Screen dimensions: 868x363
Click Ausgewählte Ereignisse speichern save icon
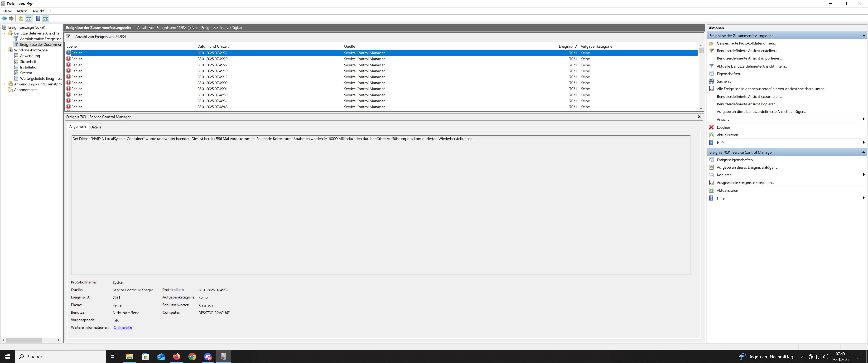(711, 183)
